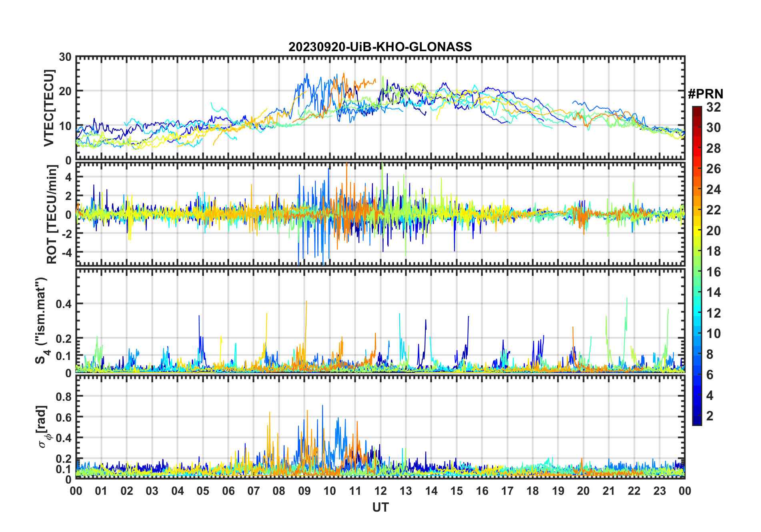
Task: Select the 05 hour tick on UT axis
Action: [203, 491]
